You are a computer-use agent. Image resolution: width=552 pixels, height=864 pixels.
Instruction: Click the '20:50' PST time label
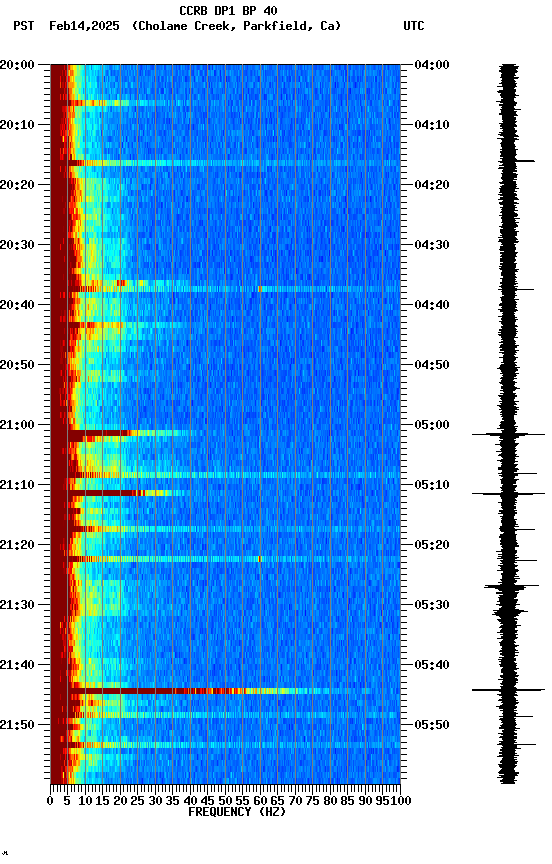[x=17, y=365]
